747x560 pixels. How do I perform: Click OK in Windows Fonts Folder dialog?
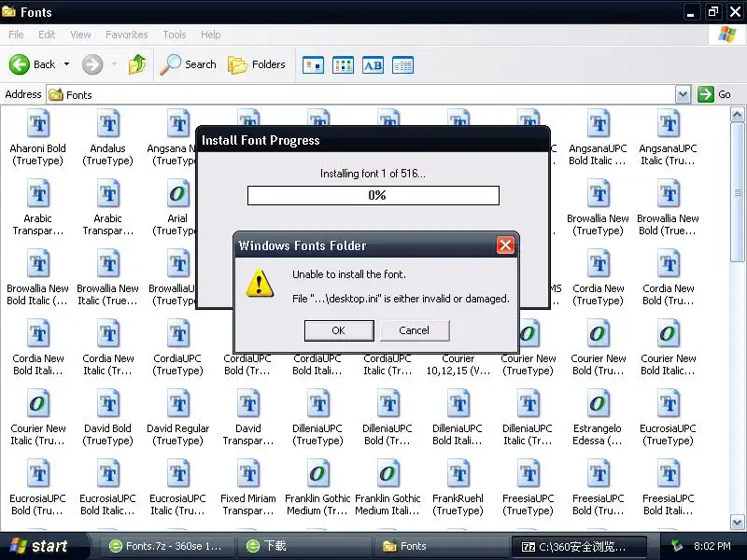[x=339, y=330]
